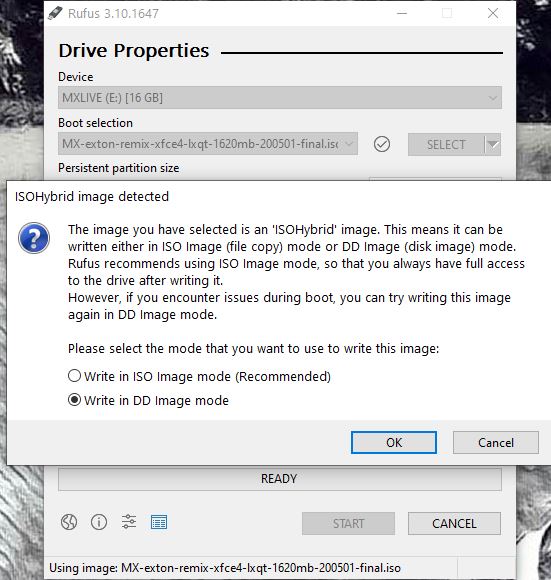Click the READY progress bar
551x580 pixels.
280,479
